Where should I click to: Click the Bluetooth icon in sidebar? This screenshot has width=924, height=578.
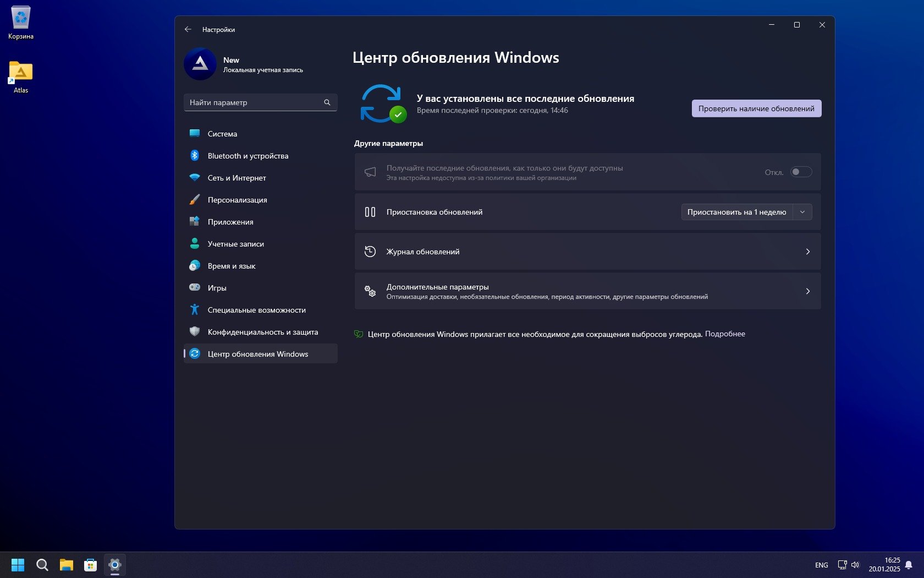click(x=195, y=155)
